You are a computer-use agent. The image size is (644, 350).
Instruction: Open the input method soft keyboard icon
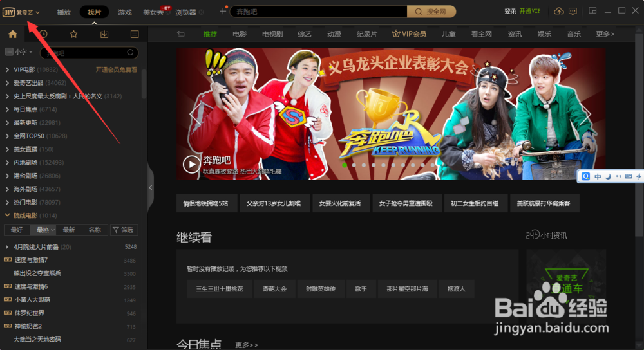tap(629, 176)
